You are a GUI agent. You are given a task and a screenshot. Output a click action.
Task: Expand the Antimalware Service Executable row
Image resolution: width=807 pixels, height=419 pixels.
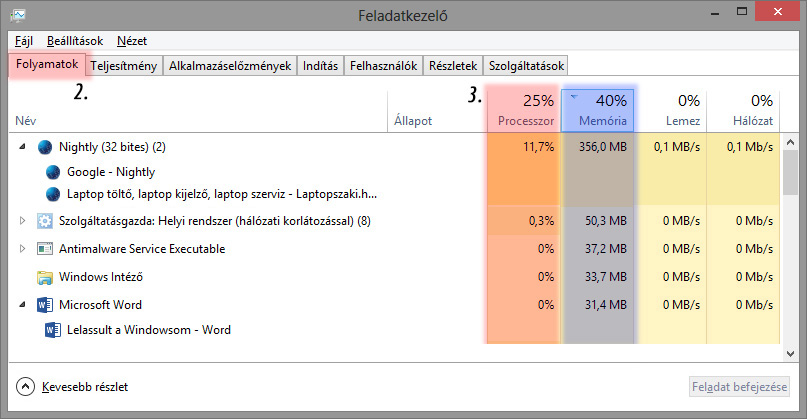(x=22, y=248)
